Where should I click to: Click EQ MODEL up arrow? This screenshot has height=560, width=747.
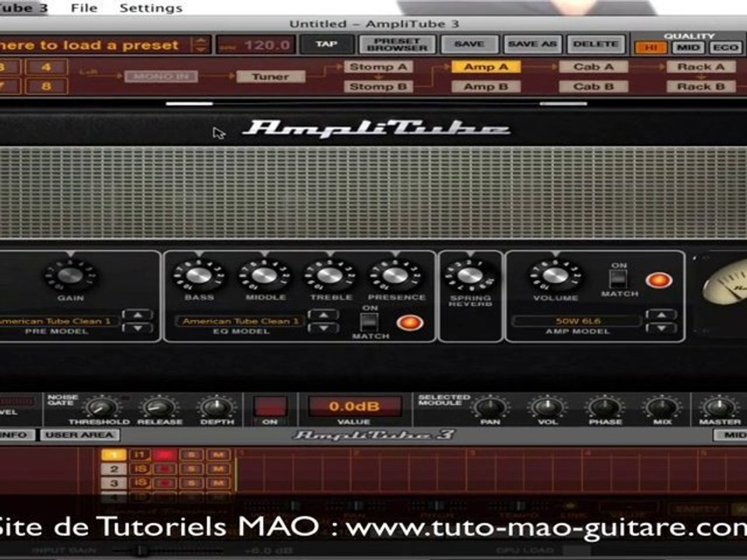pos(324,315)
